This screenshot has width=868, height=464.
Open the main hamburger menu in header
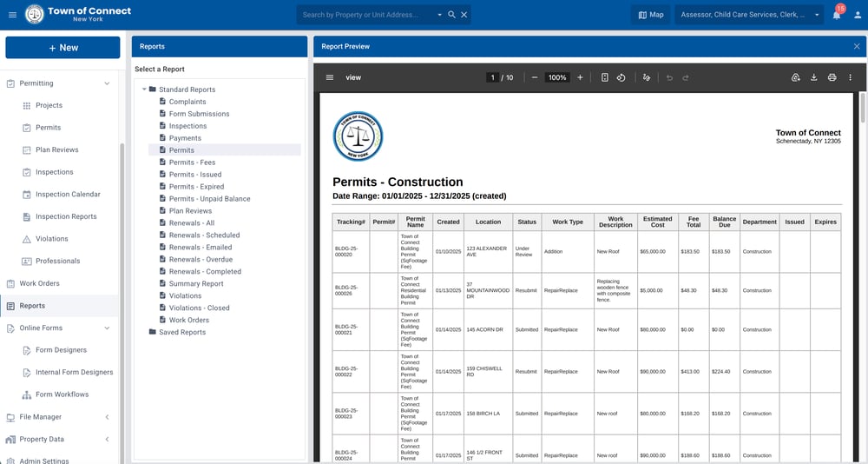point(13,15)
